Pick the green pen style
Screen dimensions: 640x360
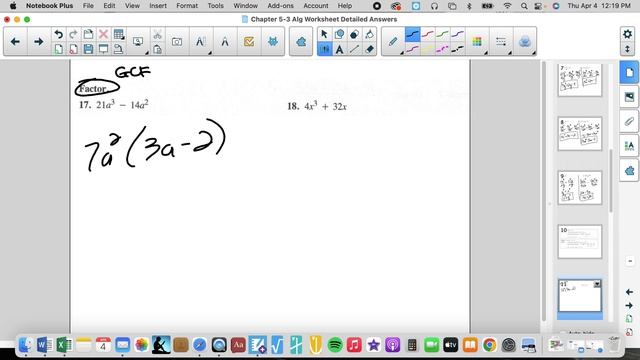pos(442,34)
